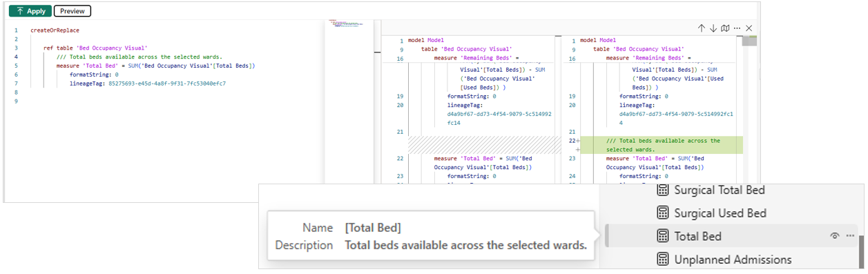This screenshot has width=868, height=274.
Task: Open more options in diff preview toolbar
Action: [x=737, y=28]
